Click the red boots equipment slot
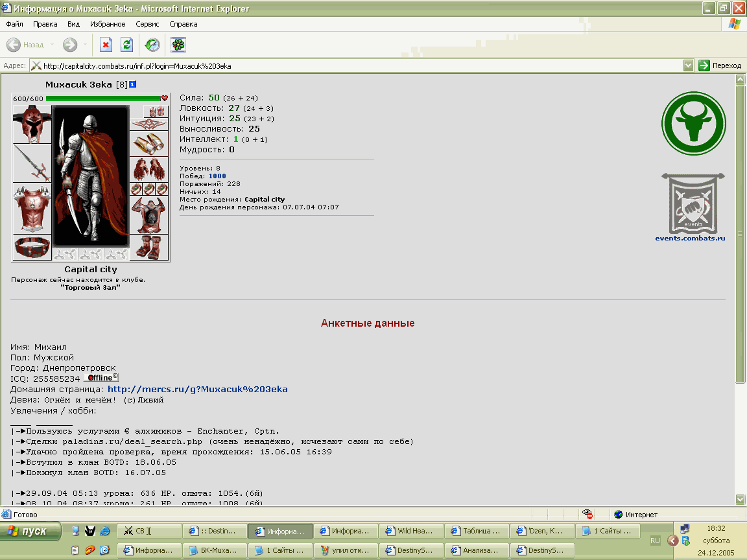The width and height of the screenshot is (747, 560). pyautogui.click(x=149, y=248)
